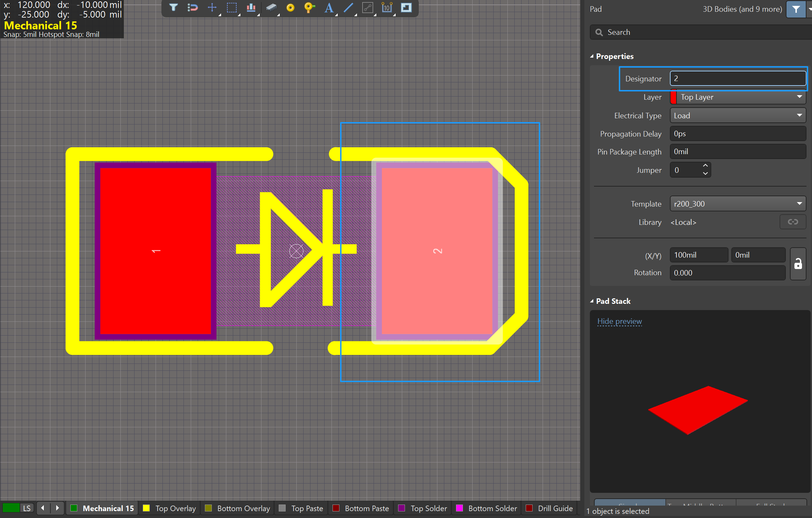Open the Template dropdown r200_300

coord(737,204)
